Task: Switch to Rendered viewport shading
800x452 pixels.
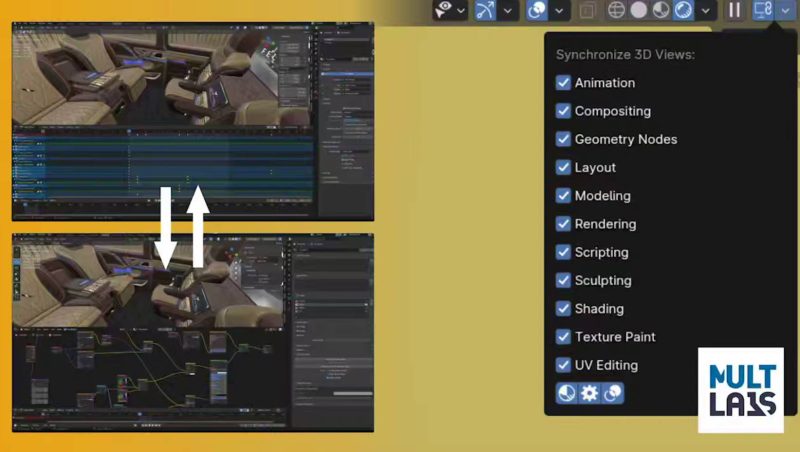Action: [683, 10]
